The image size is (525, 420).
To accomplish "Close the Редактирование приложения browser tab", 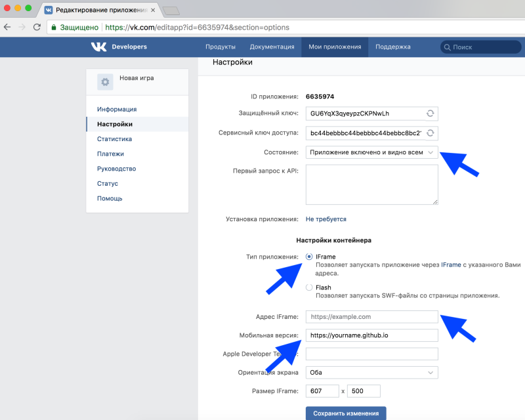I will [153, 10].
